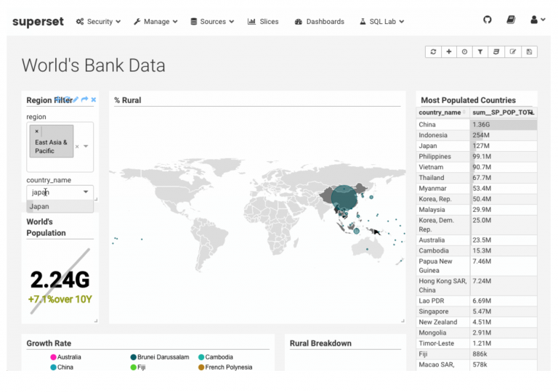Open the documentation book icon

pos(511,20)
